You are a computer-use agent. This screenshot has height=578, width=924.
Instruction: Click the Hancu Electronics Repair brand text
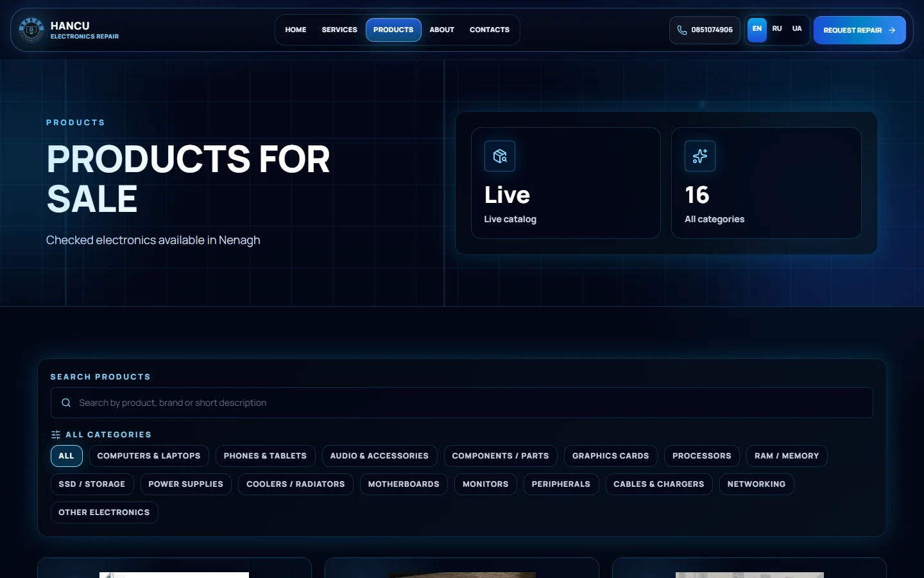85,30
